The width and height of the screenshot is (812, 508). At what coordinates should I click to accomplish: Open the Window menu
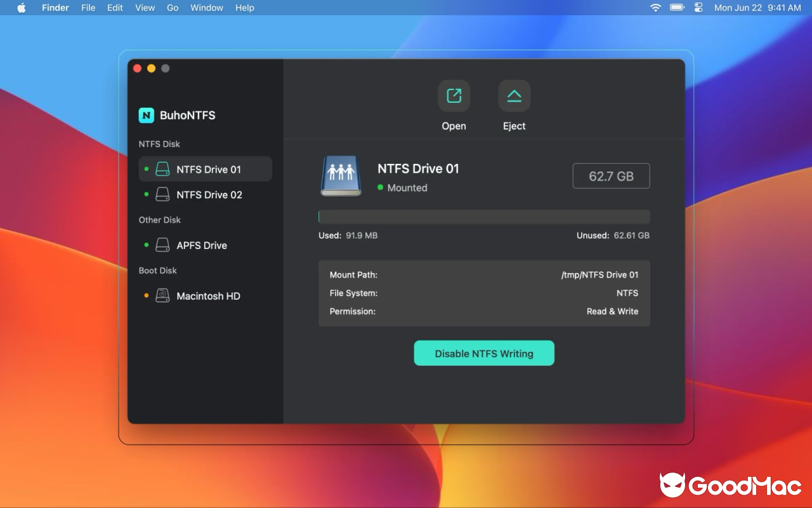[x=207, y=8]
